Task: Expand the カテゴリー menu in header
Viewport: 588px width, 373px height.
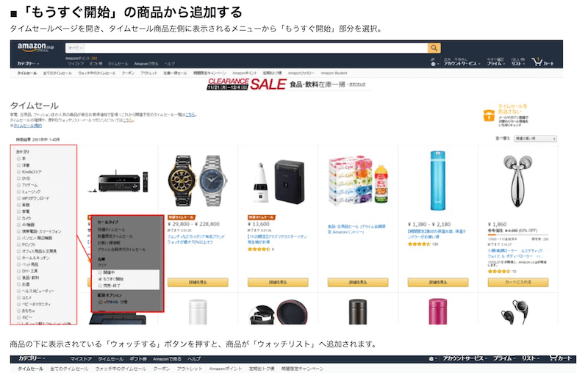Action: click(x=28, y=64)
